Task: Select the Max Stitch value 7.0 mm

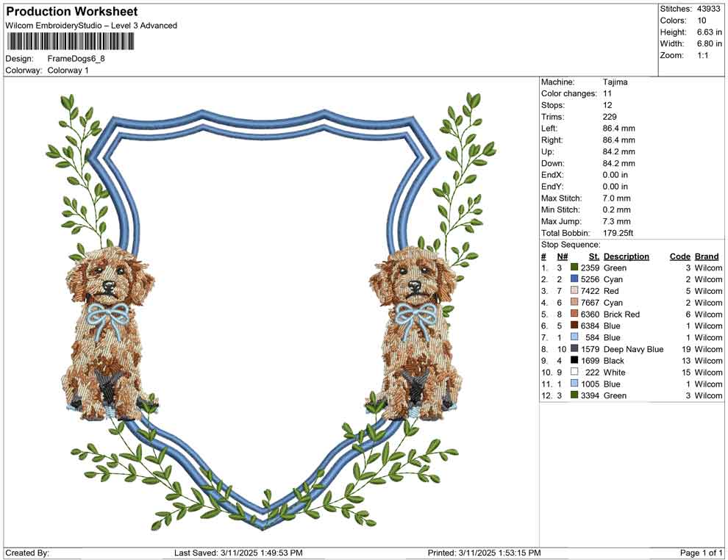Action: click(616, 198)
